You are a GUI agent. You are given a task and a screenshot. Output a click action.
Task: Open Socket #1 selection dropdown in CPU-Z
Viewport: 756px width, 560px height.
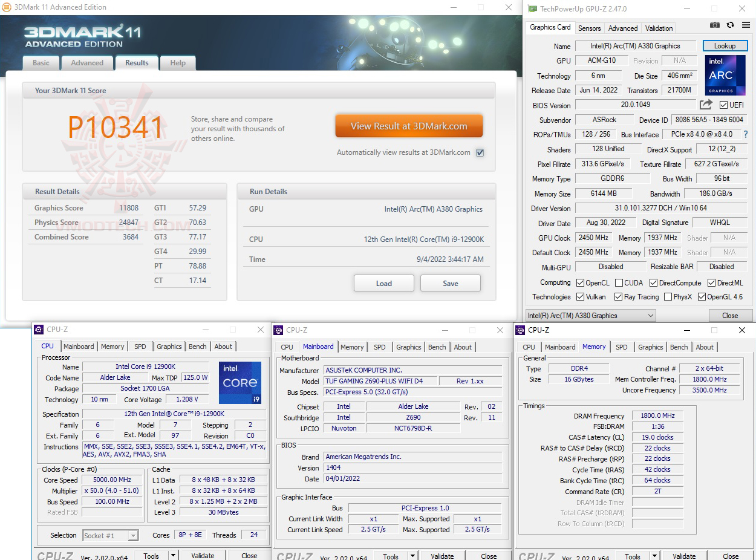[110, 535]
